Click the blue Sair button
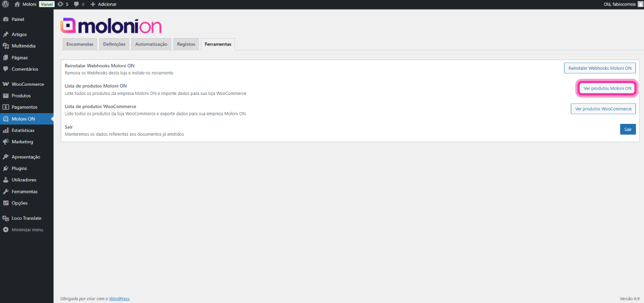The width and height of the screenshot is (644, 303). (x=628, y=129)
